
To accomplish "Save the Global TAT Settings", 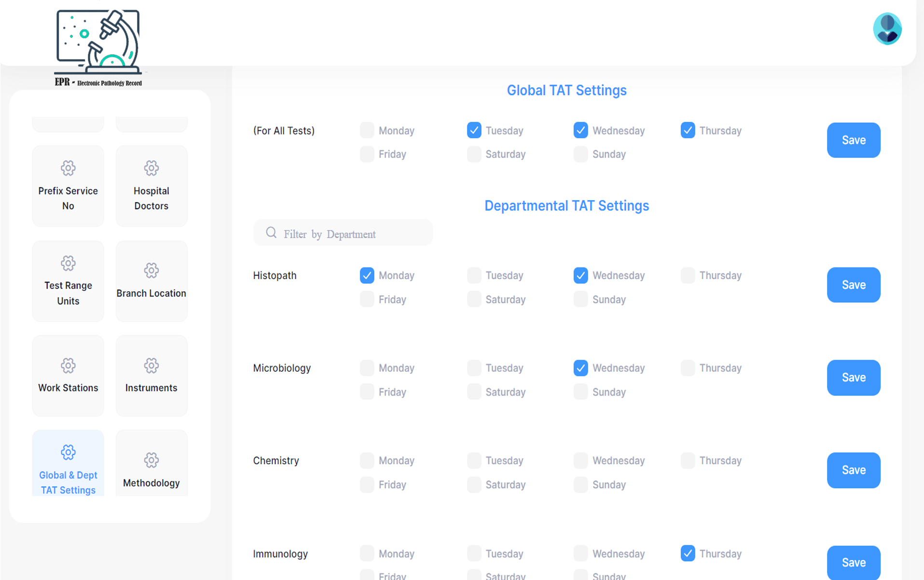I will [x=854, y=140].
